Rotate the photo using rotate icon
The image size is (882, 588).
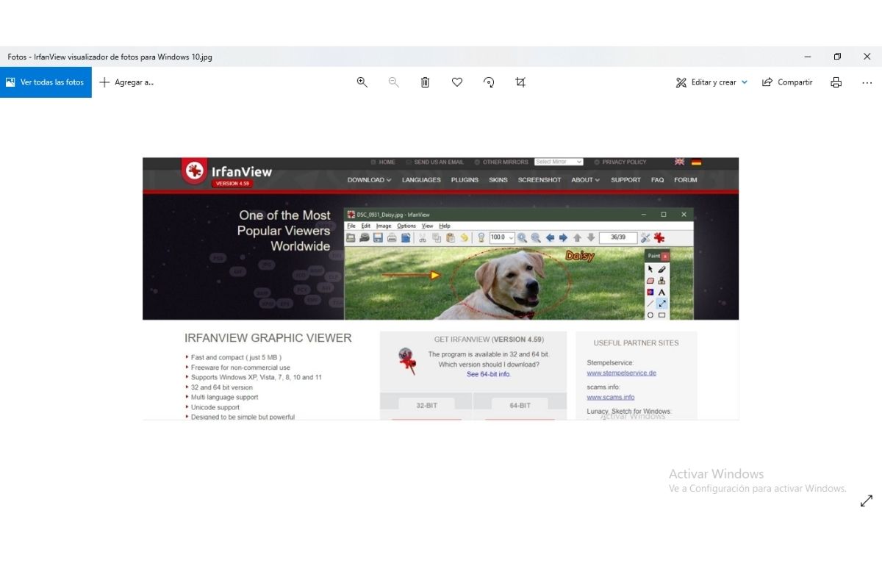tap(489, 82)
